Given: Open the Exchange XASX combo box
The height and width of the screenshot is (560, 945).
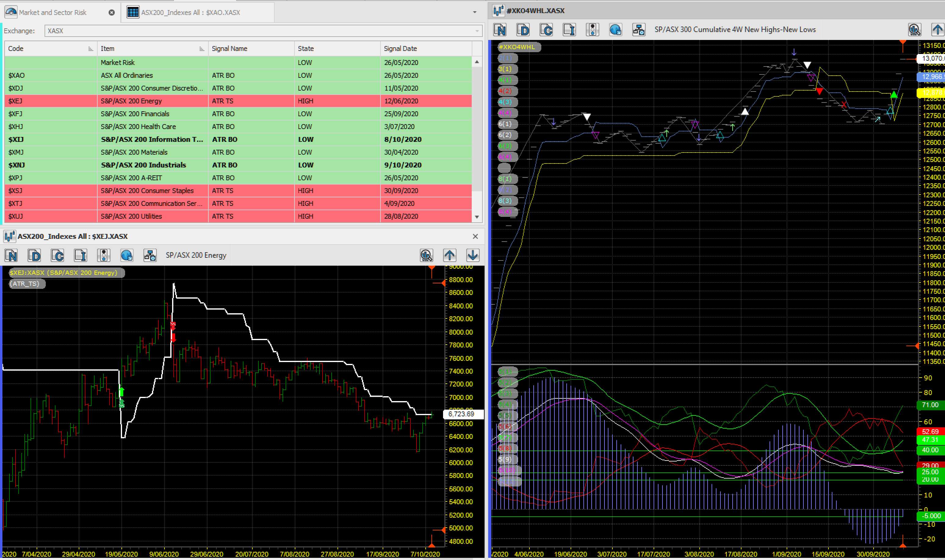Looking at the screenshot, I should 263,31.
